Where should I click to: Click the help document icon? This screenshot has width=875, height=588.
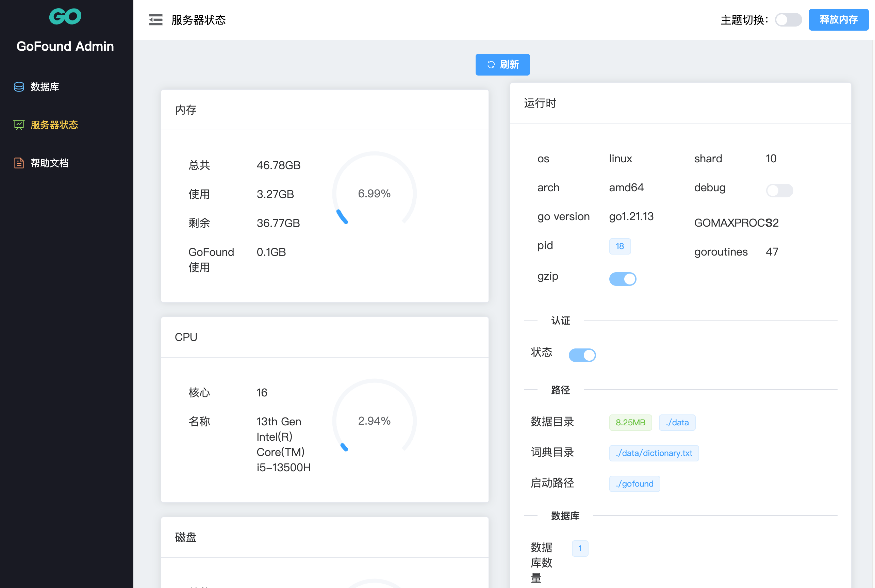(19, 163)
